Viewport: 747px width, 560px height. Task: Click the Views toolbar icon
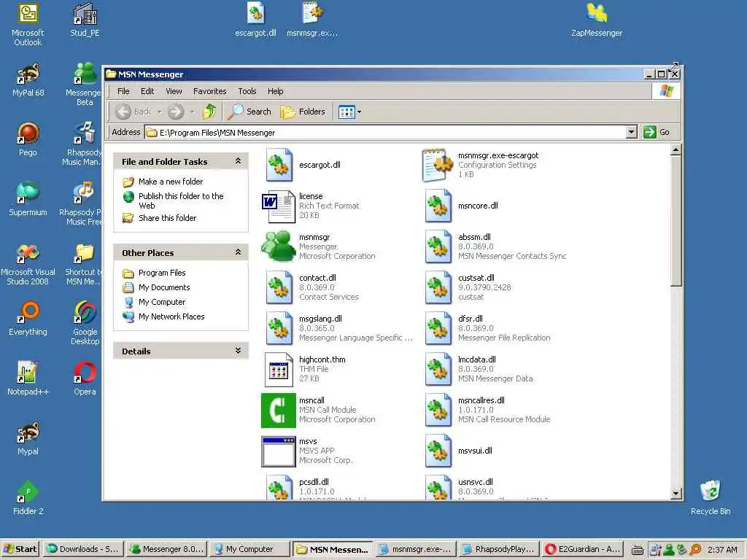[347, 112]
